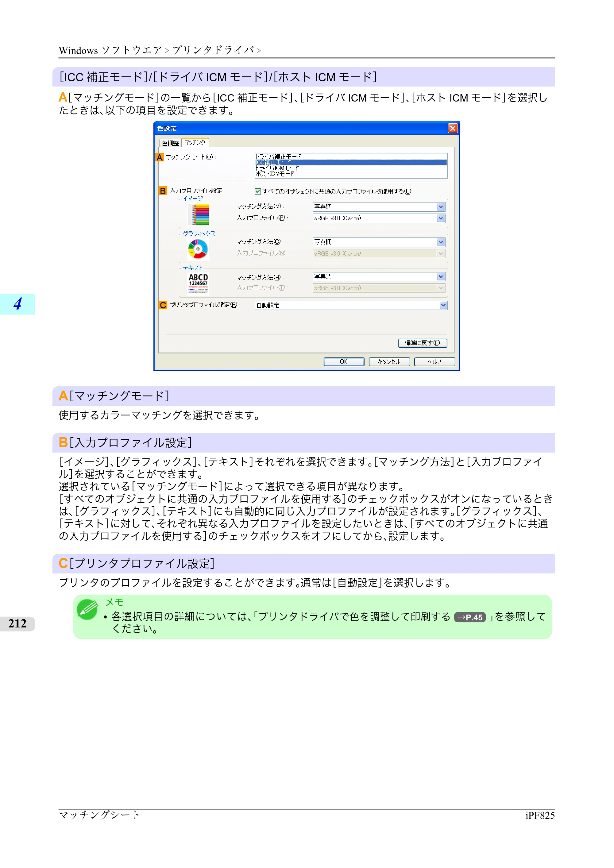The image size is (614, 868).
Task: Click the page number 212 marker
Action: tap(17, 623)
